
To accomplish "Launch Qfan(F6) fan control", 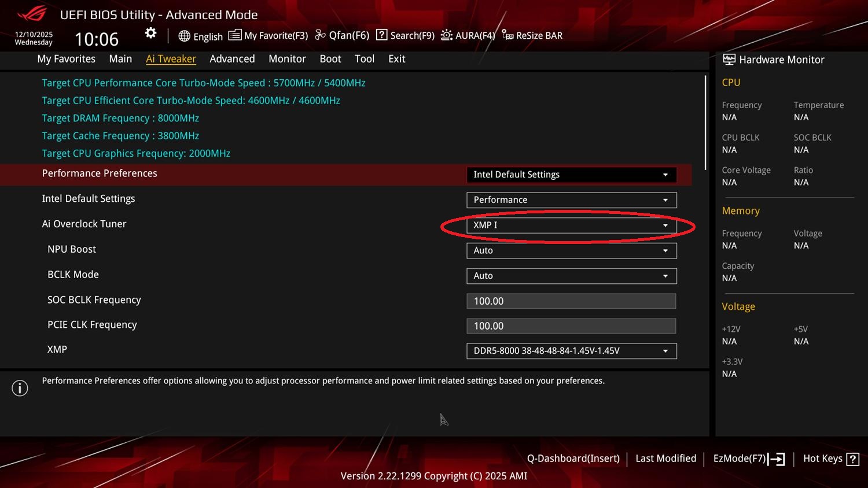I will (x=341, y=36).
